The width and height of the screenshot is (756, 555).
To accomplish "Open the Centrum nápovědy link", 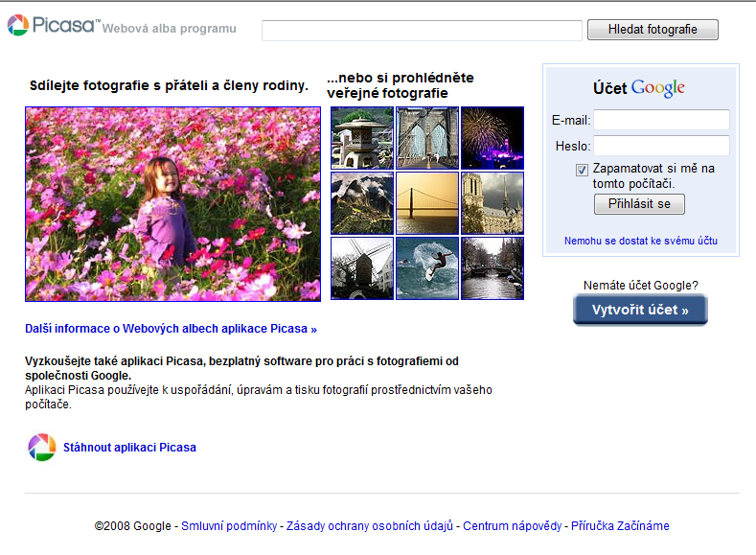I will click(512, 526).
